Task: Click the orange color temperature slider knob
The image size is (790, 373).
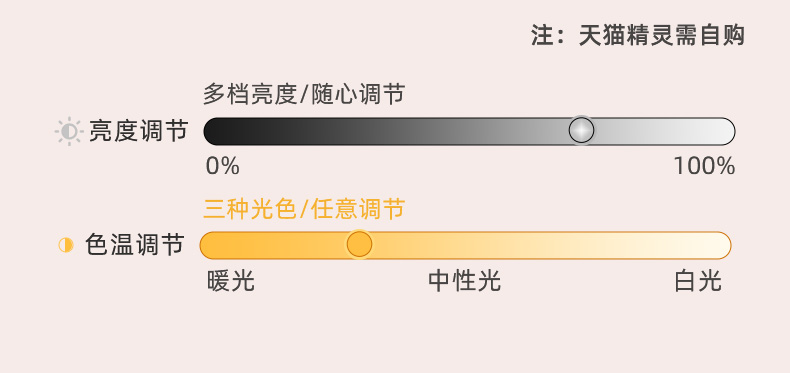Action: [359, 244]
